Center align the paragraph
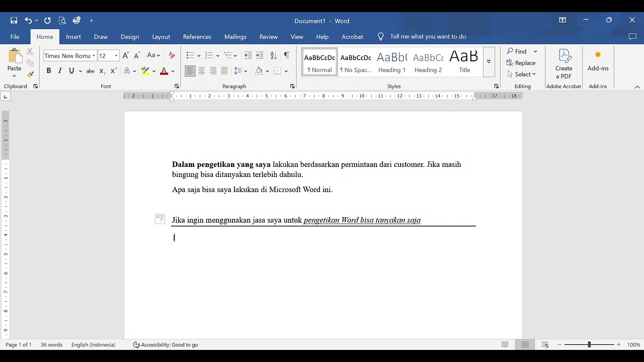Screen dimensions: 644x362 [x=201, y=71]
